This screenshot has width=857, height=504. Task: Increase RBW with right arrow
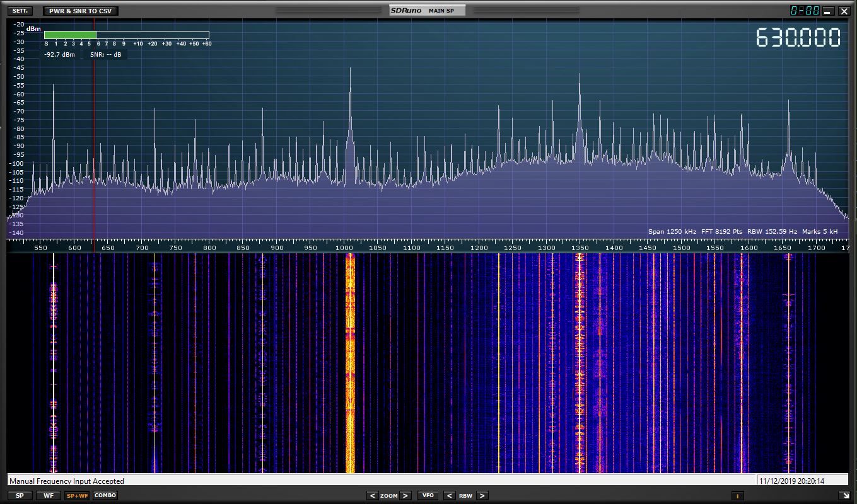[482, 496]
